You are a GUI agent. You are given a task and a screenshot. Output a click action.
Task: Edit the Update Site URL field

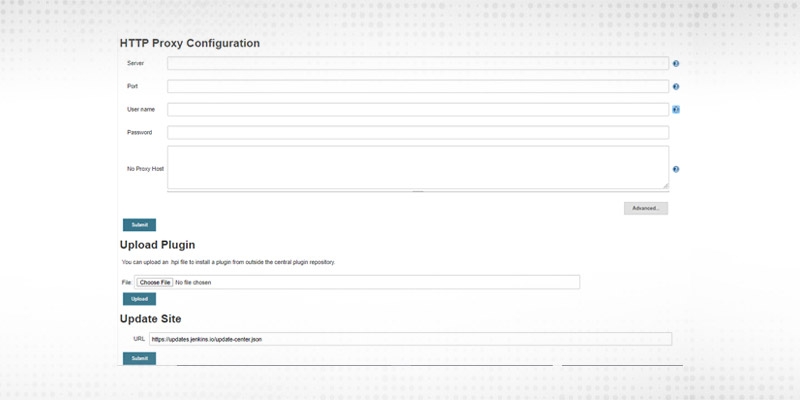410,339
